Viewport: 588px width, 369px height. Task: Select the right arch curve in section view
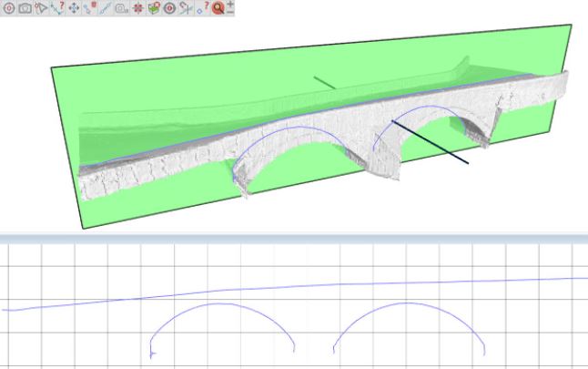point(407,303)
